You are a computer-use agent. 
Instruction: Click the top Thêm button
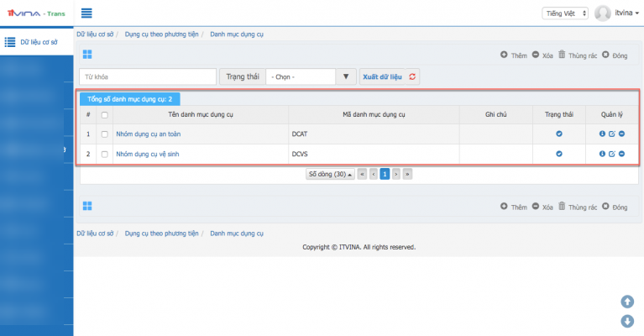513,55
